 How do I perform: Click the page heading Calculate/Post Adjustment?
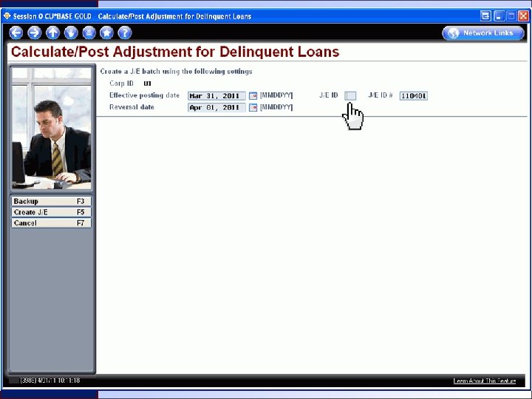point(175,52)
